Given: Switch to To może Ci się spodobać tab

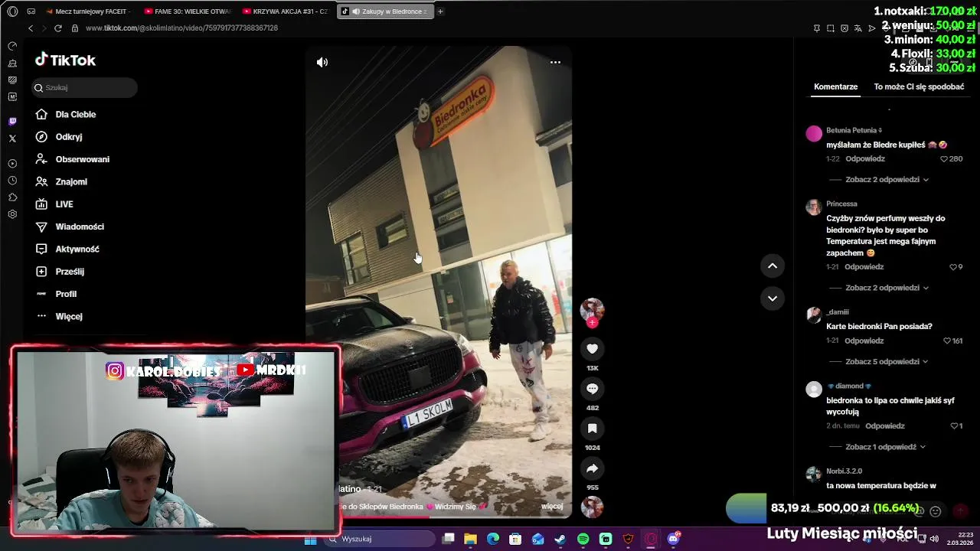Looking at the screenshot, I should point(919,86).
